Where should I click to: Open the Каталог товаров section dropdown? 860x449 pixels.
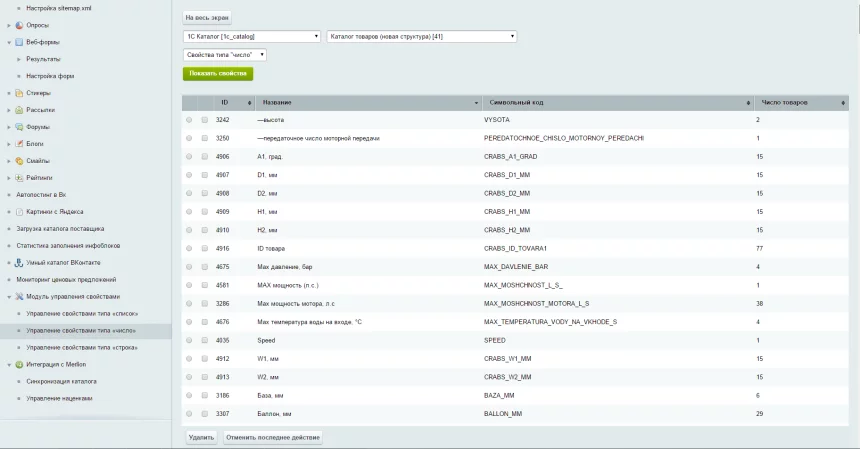pyautogui.click(x=421, y=37)
